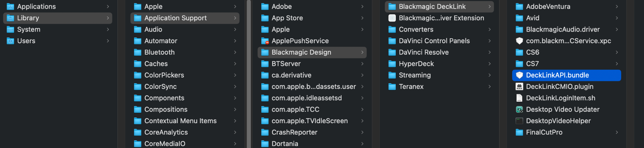Click the DeckLinkAPI.bundle shield icon
Image resolution: width=644 pixels, height=148 pixels.
(x=519, y=75)
